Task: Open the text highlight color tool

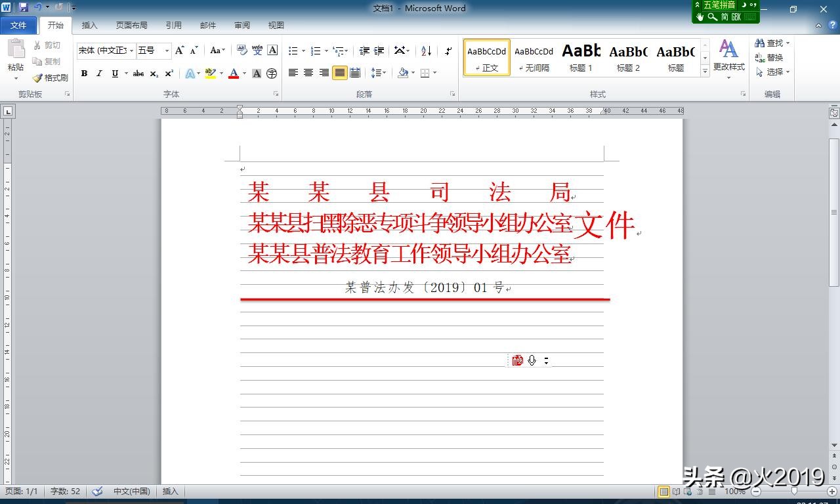Action: [210, 73]
